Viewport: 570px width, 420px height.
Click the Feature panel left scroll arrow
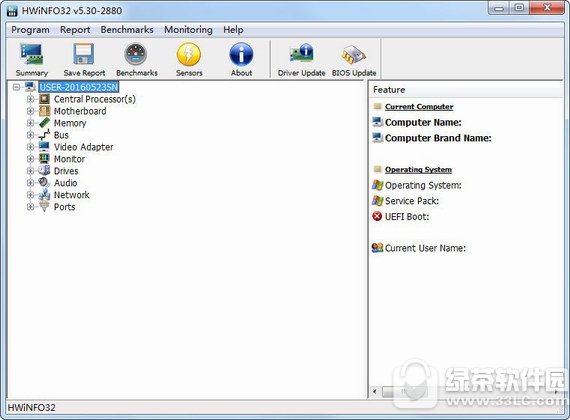pos(375,392)
